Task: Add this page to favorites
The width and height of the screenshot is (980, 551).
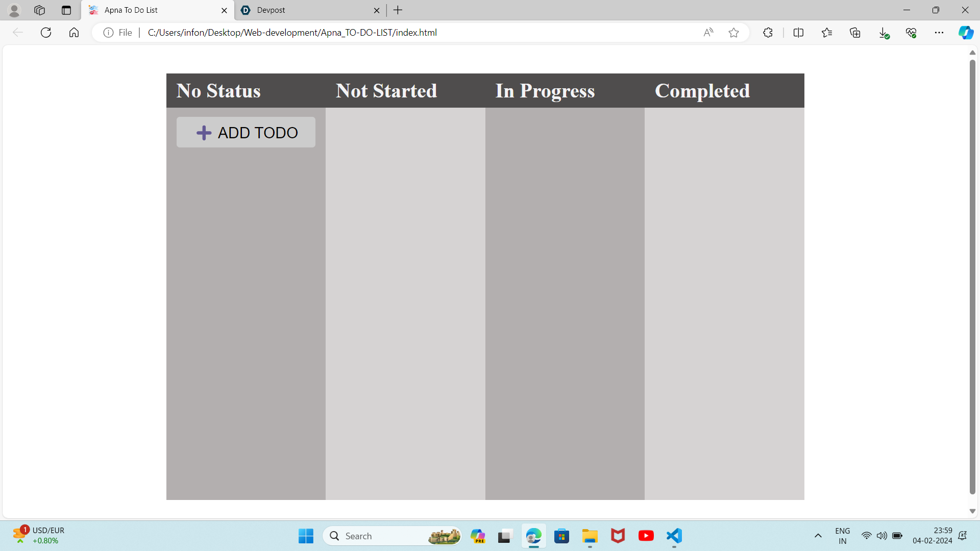Action: [733, 33]
